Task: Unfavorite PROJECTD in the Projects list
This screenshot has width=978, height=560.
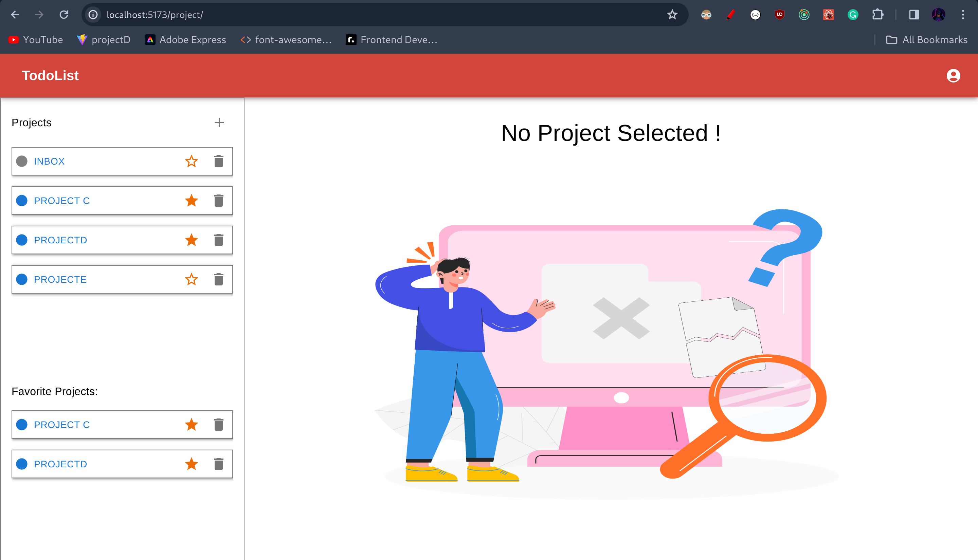Action: (191, 240)
